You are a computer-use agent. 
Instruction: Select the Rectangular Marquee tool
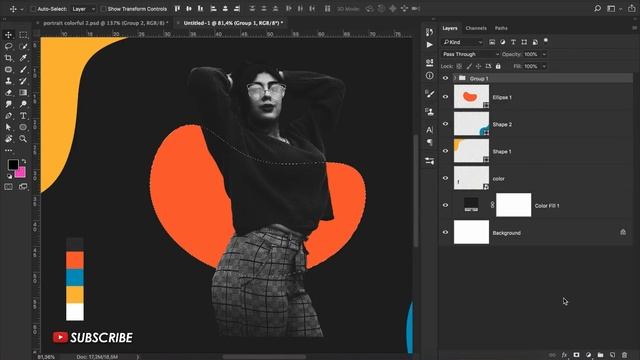pos(23,35)
